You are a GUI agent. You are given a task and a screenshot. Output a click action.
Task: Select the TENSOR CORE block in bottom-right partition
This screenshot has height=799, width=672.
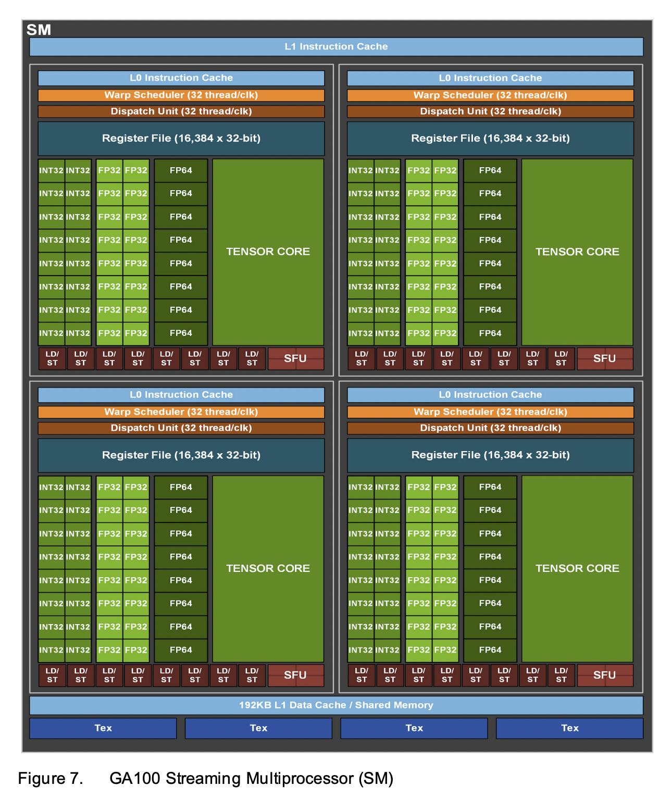pyautogui.click(x=577, y=569)
